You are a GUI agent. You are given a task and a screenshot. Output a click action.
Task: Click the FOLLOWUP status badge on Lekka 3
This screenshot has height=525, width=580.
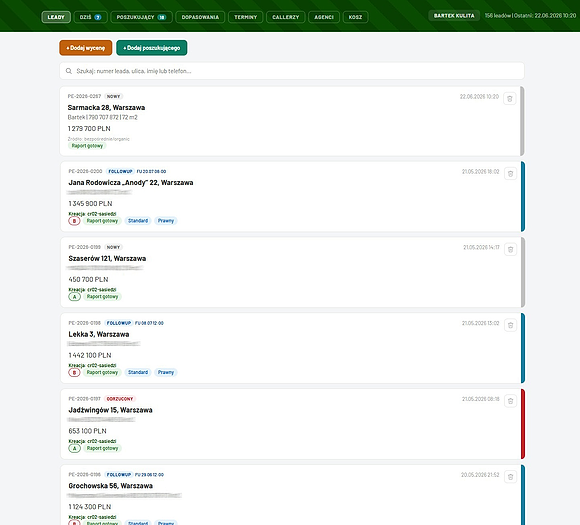pyautogui.click(x=119, y=323)
